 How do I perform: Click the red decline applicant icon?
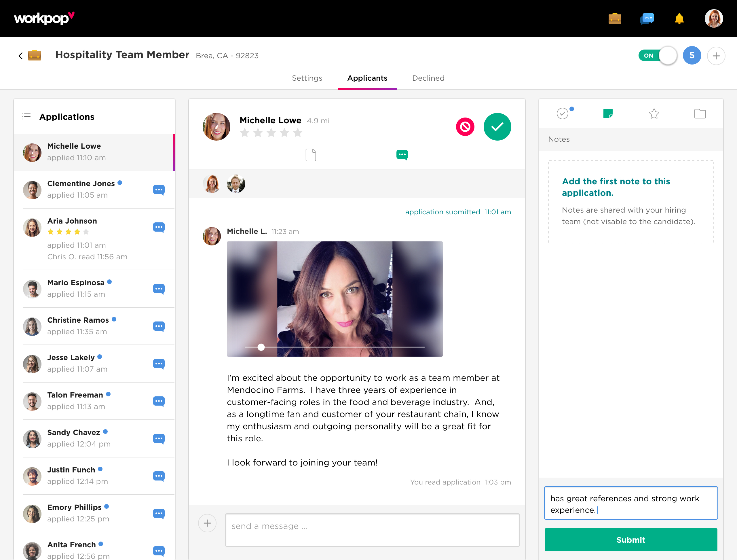tap(465, 127)
